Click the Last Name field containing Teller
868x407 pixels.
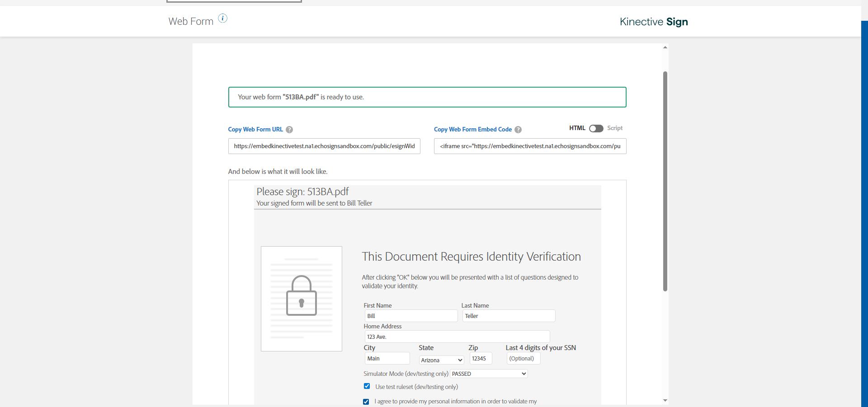pyautogui.click(x=509, y=316)
